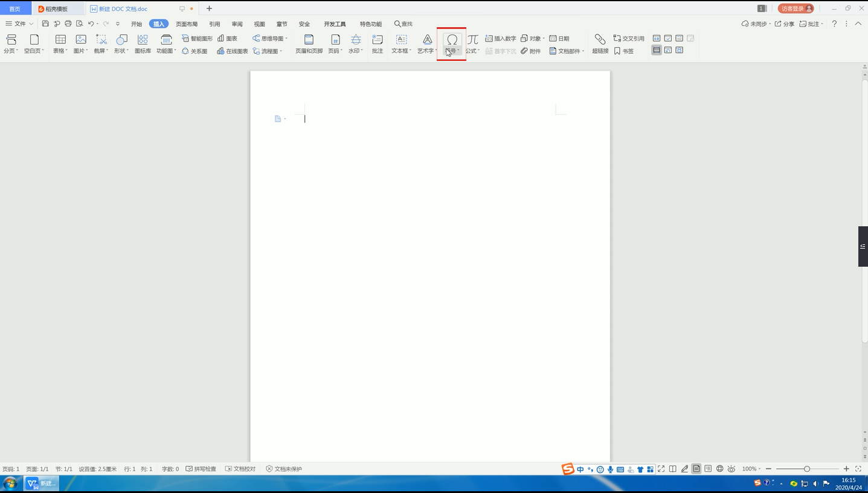Open the 文件 menu

click(19, 24)
